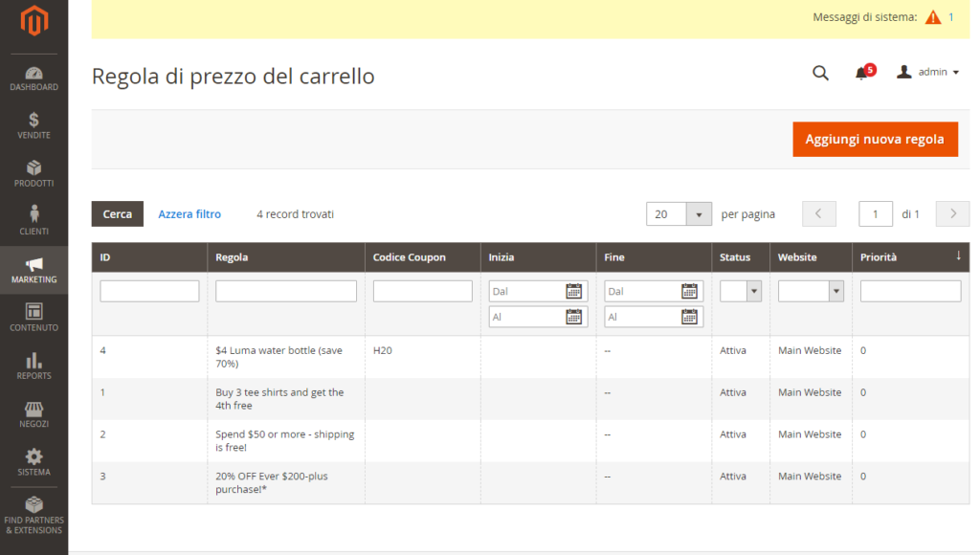
Task: Expand the admin account menu
Action: (927, 72)
